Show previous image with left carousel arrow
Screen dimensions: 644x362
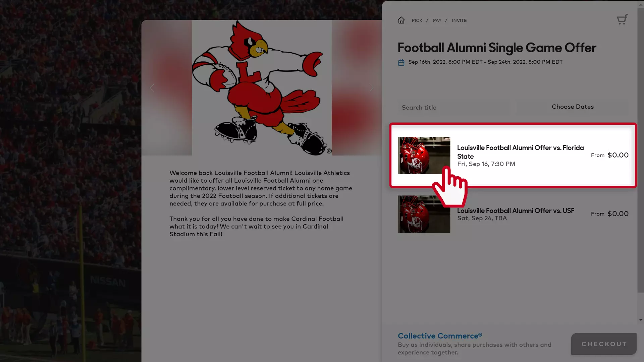point(152,88)
